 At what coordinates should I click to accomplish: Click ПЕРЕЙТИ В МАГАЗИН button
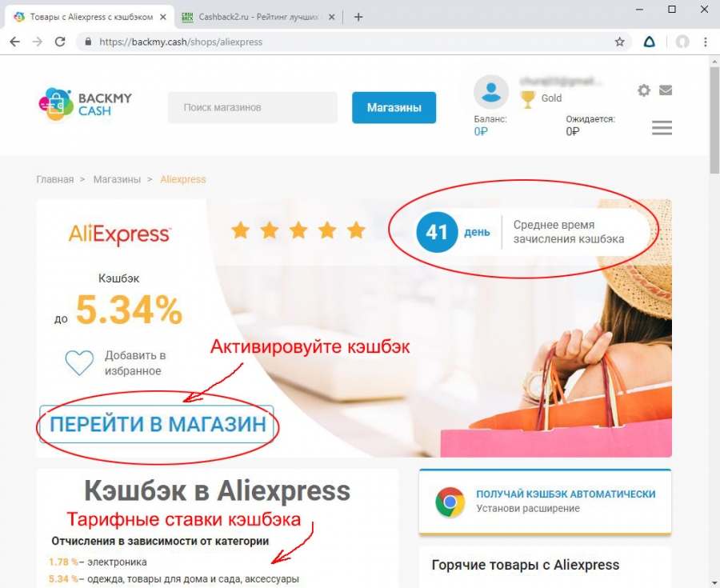tap(157, 424)
